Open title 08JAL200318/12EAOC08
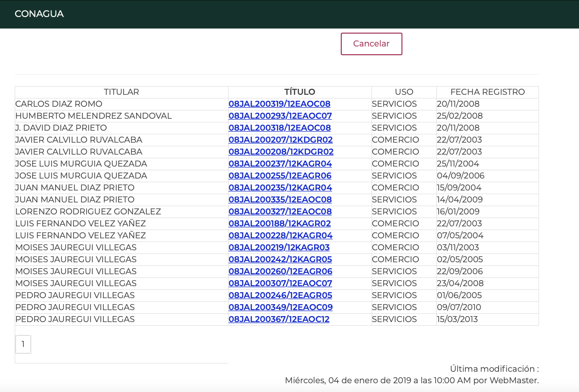 click(x=280, y=128)
